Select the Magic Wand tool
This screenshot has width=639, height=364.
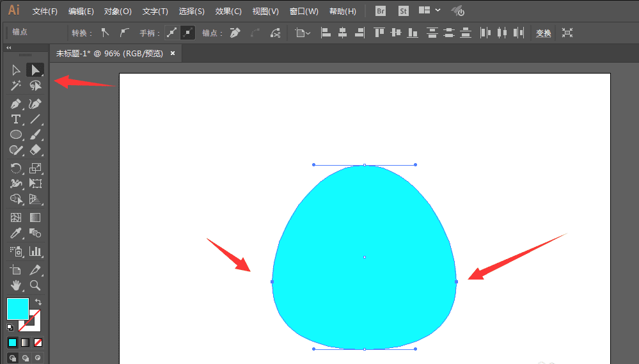(16, 86)
